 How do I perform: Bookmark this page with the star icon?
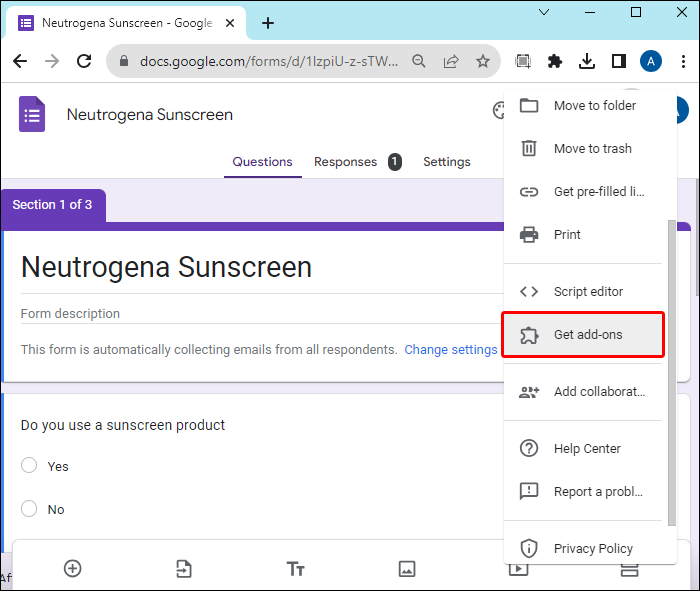(x=483, y=61)
